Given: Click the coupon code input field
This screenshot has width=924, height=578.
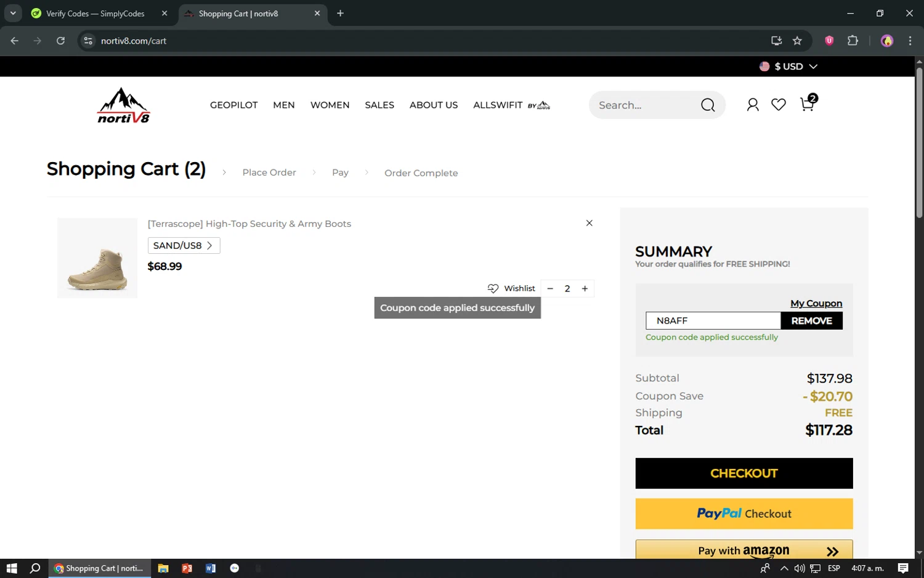Looking at the screenshot, I should point(713,320).
